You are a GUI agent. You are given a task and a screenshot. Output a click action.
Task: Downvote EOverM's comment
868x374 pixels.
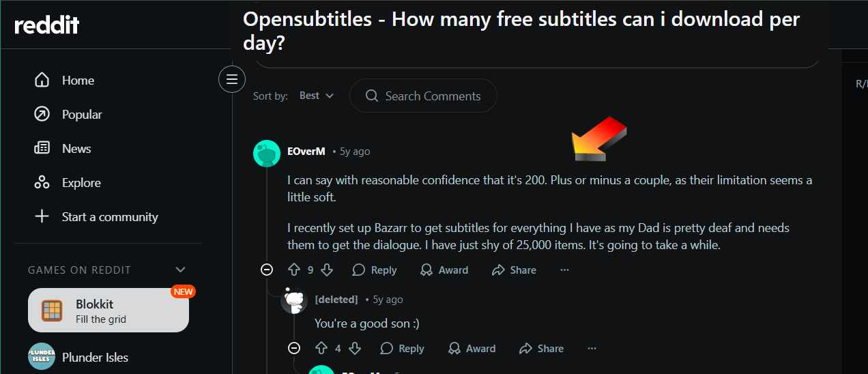click(327, 270)
